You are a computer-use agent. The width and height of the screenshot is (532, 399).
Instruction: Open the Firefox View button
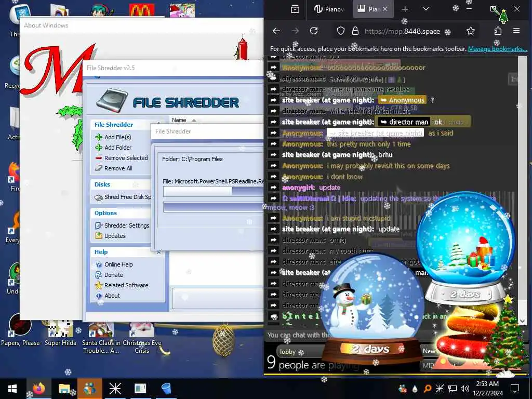(295, 9)
